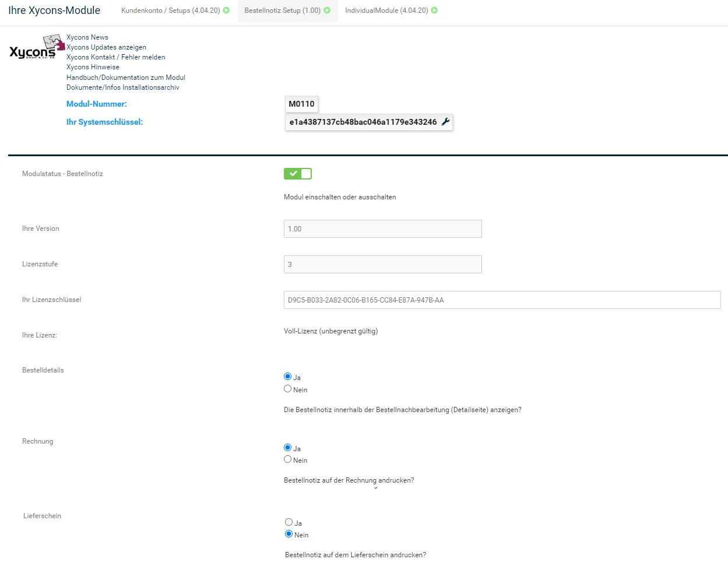Open the Xycons Hinweise link

(93, 67)
